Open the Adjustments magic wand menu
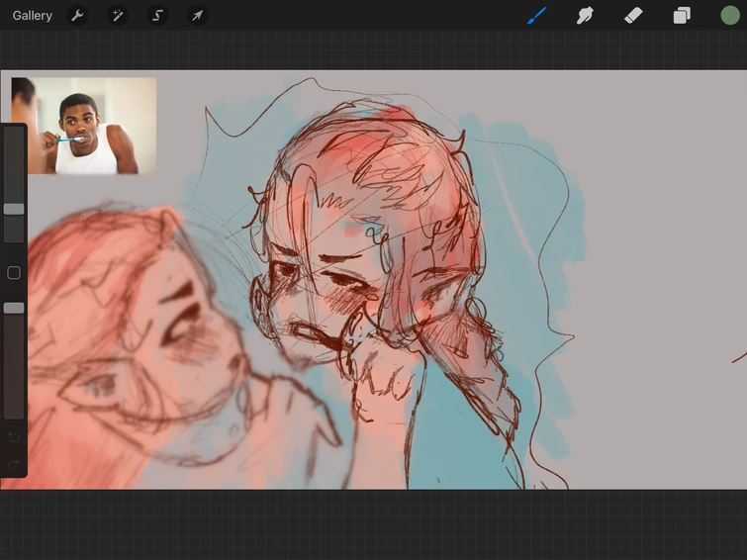 pos(117,16)
